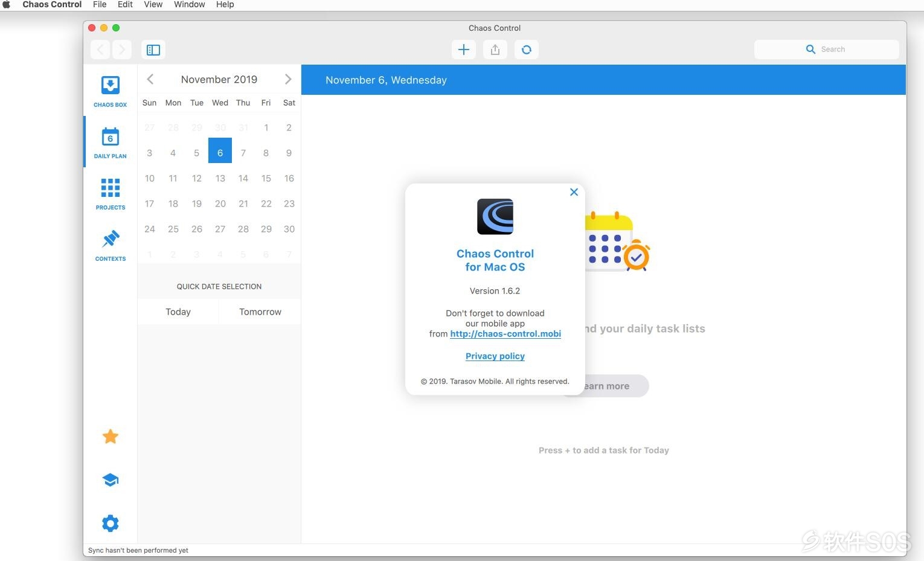
Task: Open the Window menu
Action: [190, 4]
